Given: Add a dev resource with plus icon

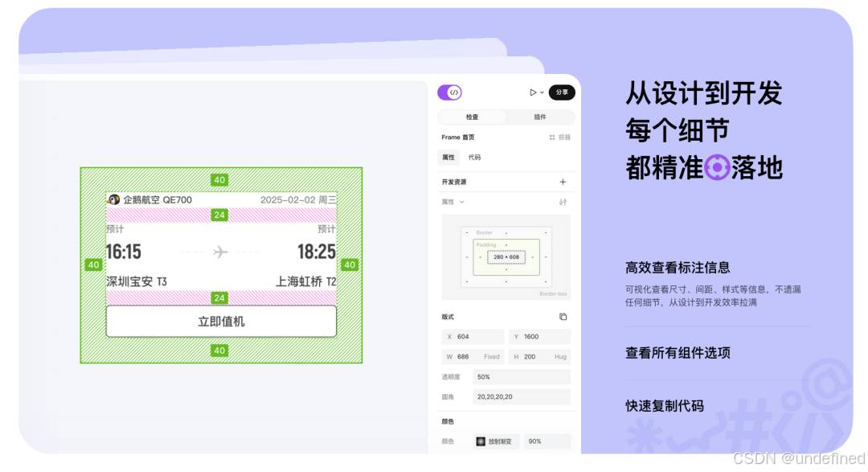Looking at the screenshot, I should point(563,182).
